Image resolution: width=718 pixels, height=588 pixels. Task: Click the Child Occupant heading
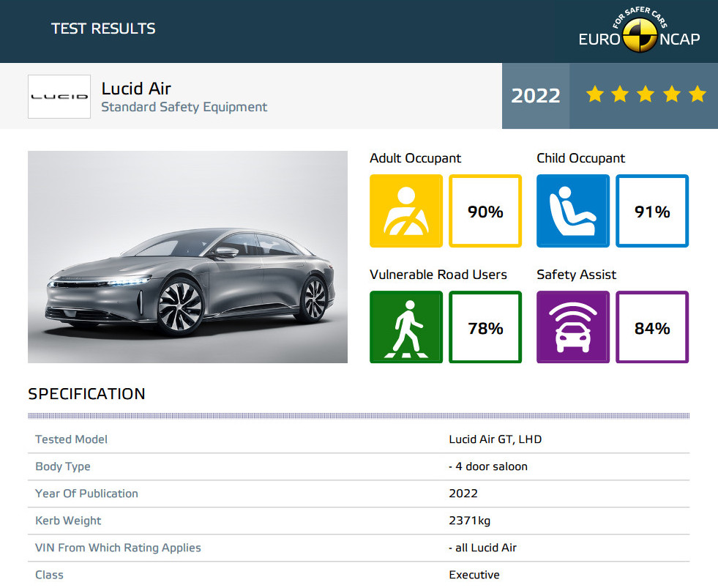tap(580, 158)
